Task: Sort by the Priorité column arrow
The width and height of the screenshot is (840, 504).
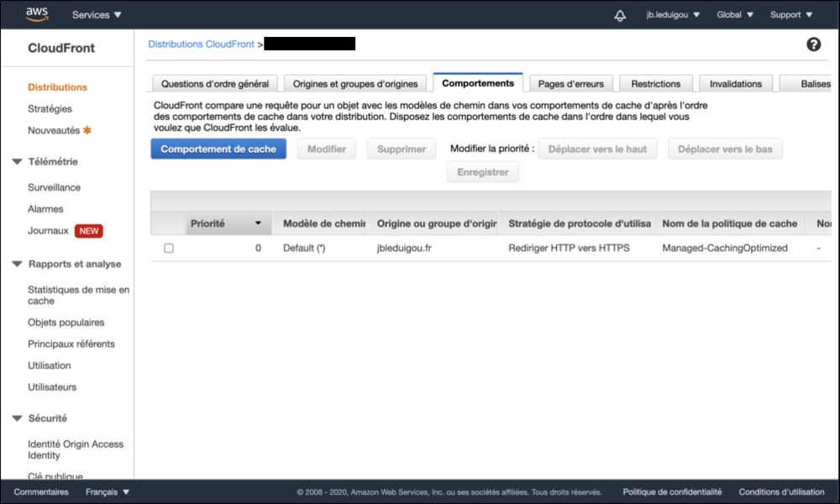Action: [258, 223]
